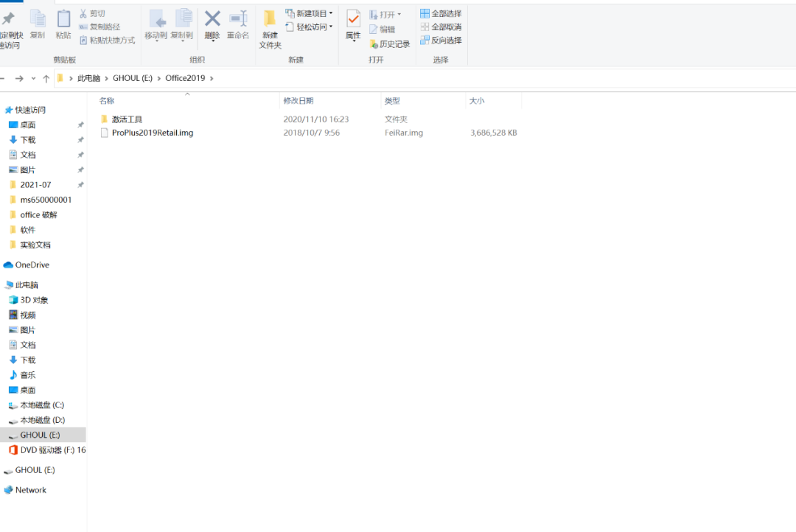Select all items with 全部选择

[x=441, y=13]
